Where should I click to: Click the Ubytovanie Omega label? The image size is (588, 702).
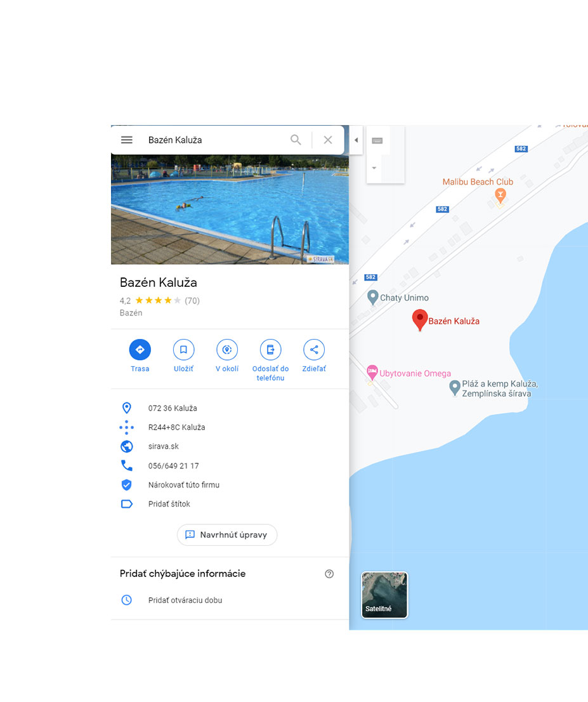click(x=415, y=373)
